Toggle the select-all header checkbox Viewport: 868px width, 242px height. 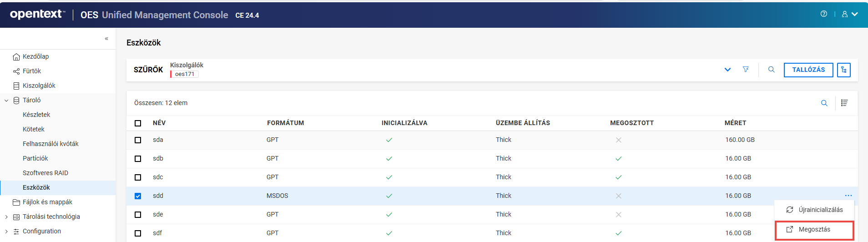pos(138,123)
